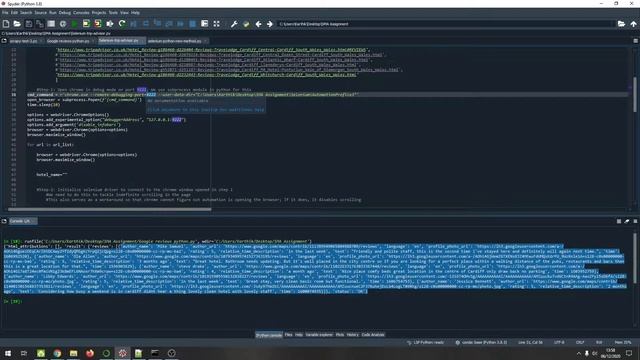Save all open files
This screenshot has width=640, height=360.
click(40, 24)
